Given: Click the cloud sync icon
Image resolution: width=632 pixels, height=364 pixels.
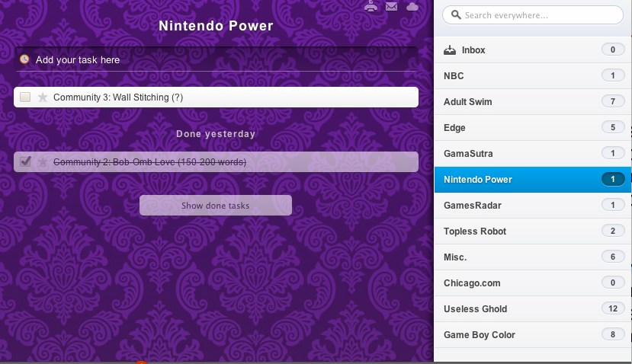Looking at the screenshot, I should pos(412,6).
